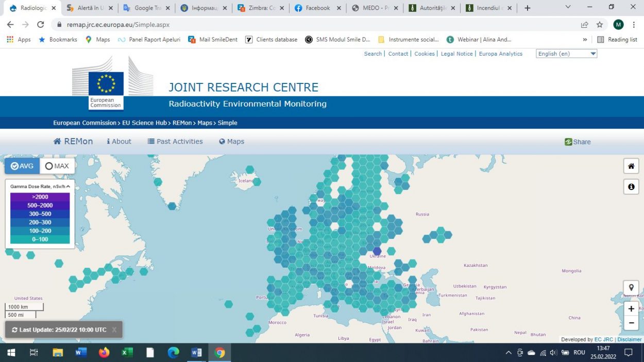Image resolution: width=644 pixels, height=362 pixels.
Task: Open the EC JRC link on the map
Action: [x=604, y=339]
